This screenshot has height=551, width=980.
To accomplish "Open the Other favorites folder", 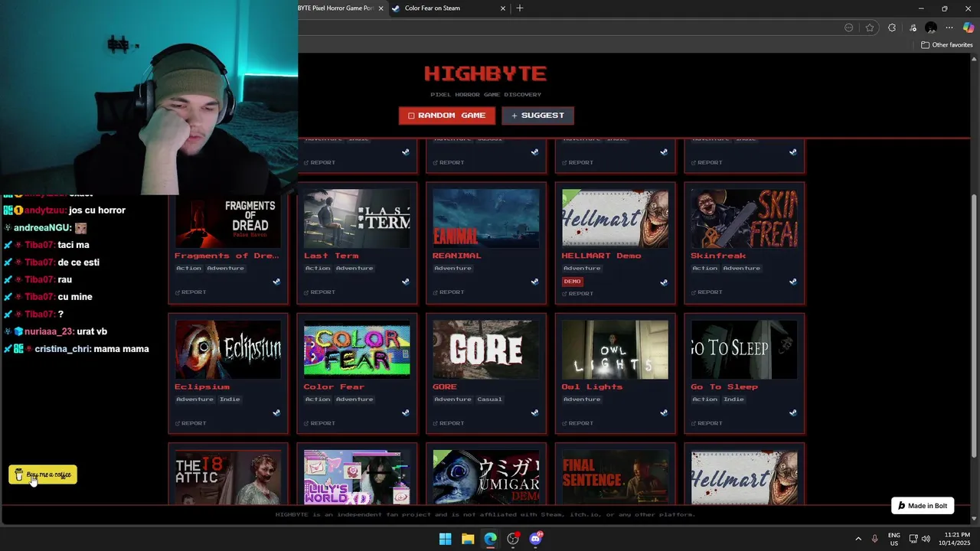I will [x=947, y=45].
